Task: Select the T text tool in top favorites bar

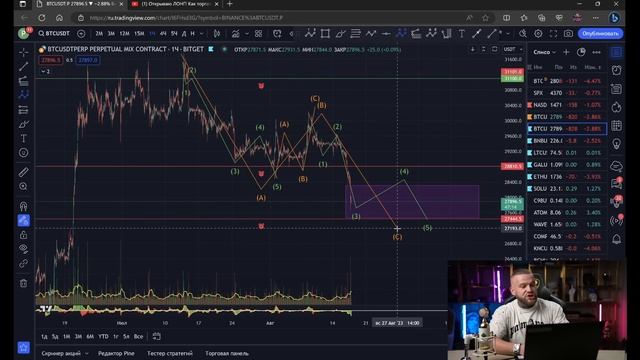Action: [x=461, y=33]
